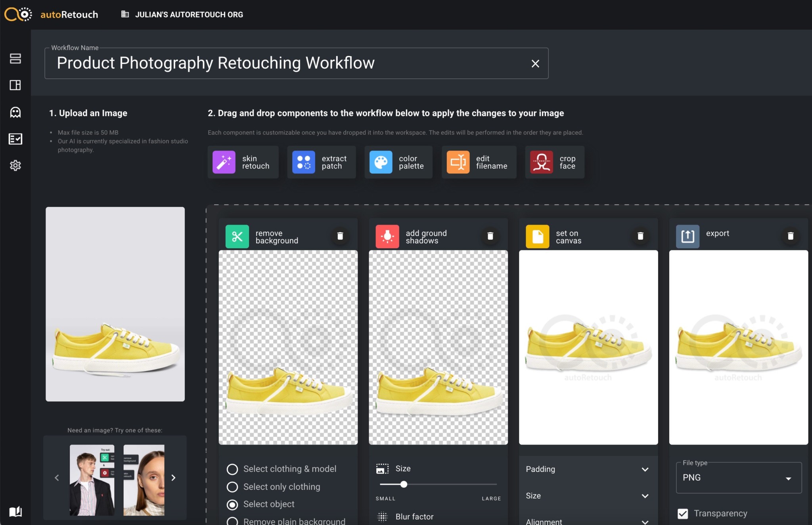Show next sample images
Image resolution: width=812 pixels, height=525 pixels.
pyautogui.click(x=173, y=478)
